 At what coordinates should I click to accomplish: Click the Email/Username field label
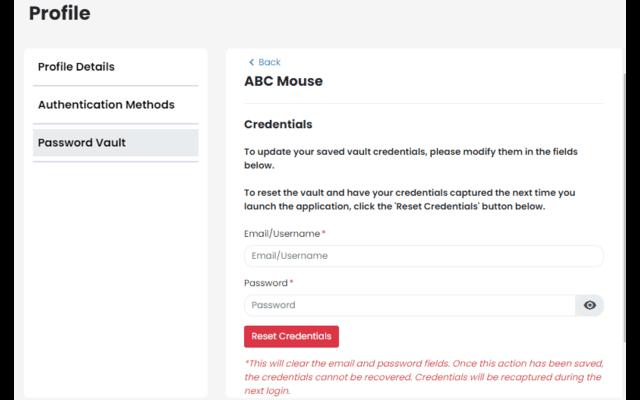(x=282, y=233)
